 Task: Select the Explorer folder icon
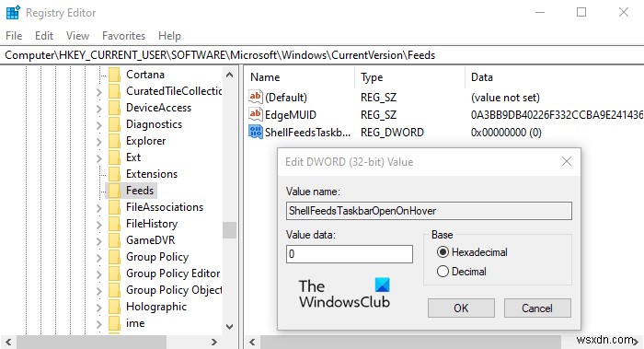pos(115,141)
